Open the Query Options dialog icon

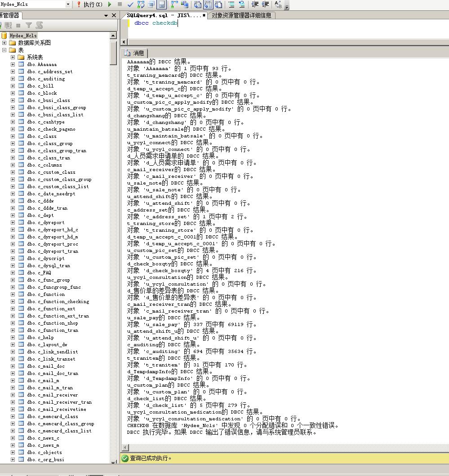151,4
